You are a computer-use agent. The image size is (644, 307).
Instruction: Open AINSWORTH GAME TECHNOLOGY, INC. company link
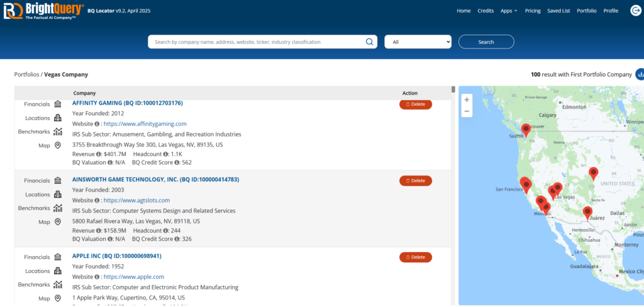pos(156,179)
